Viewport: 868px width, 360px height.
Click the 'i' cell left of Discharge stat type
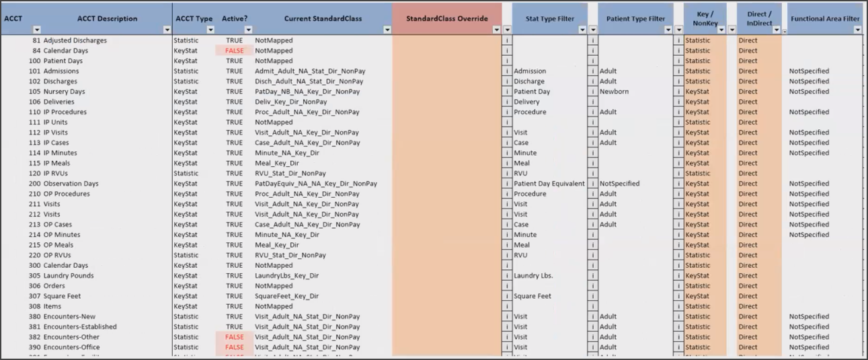pyautogui.click(x=507, y=81)
